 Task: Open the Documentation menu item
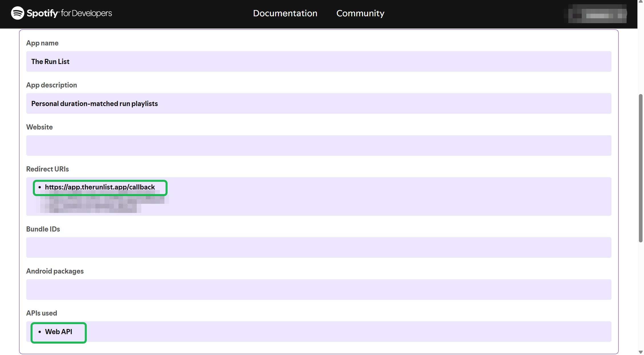(285, 13)
